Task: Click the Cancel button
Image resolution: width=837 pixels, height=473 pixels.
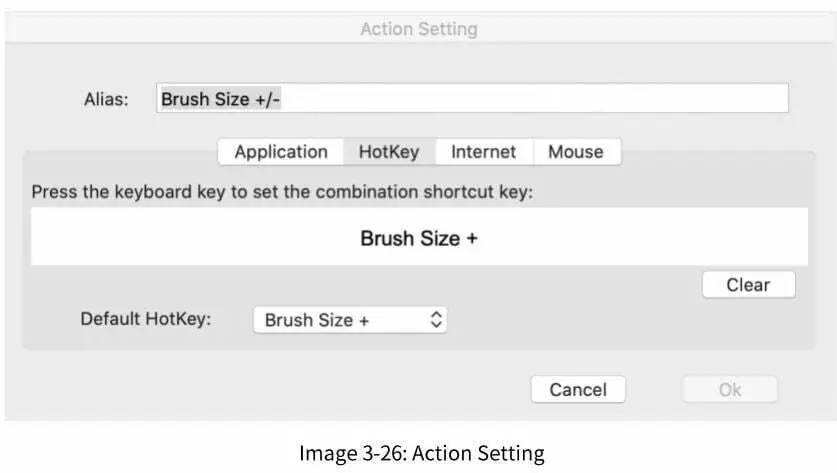Action: [x=578, y=390]
